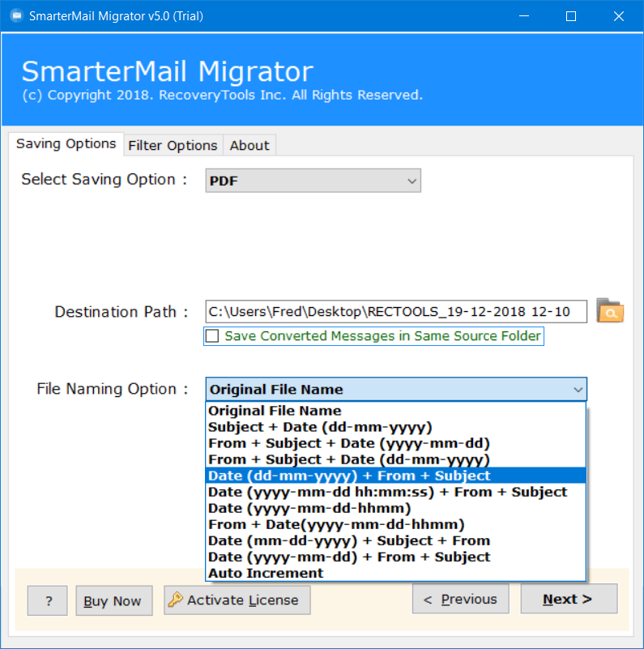Go back with the < Previous button
This screenshot has height=649, width=644.
click(x=461, y=599)
